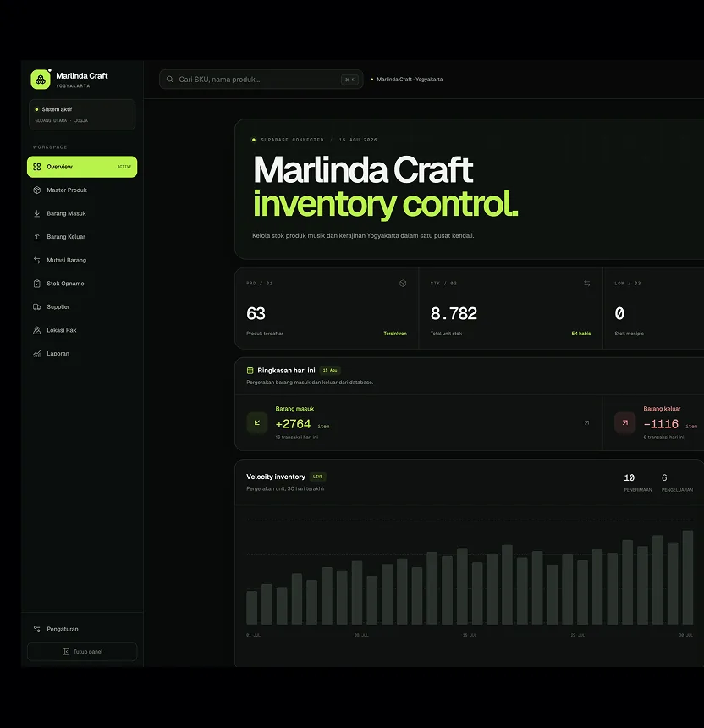Screen dimensions: 704x728
Task: Click the Pengaturan sliders icon
Action: [x=37, y=629]
